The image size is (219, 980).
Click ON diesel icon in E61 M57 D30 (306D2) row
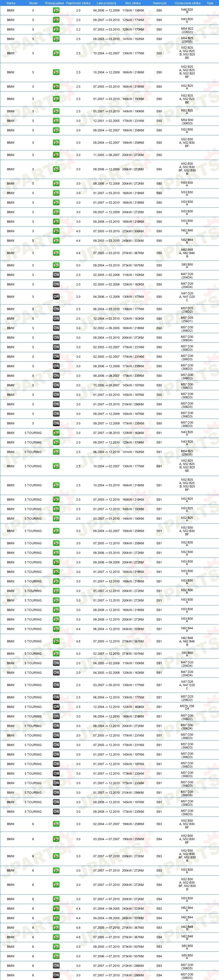click(56, 716)
